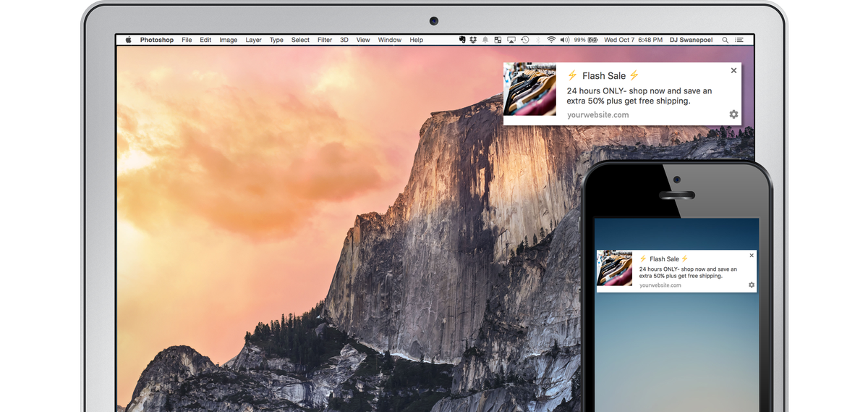Click the Bluetooth menu bar icon
Viewport: 868px width, 412px height.
538,40
